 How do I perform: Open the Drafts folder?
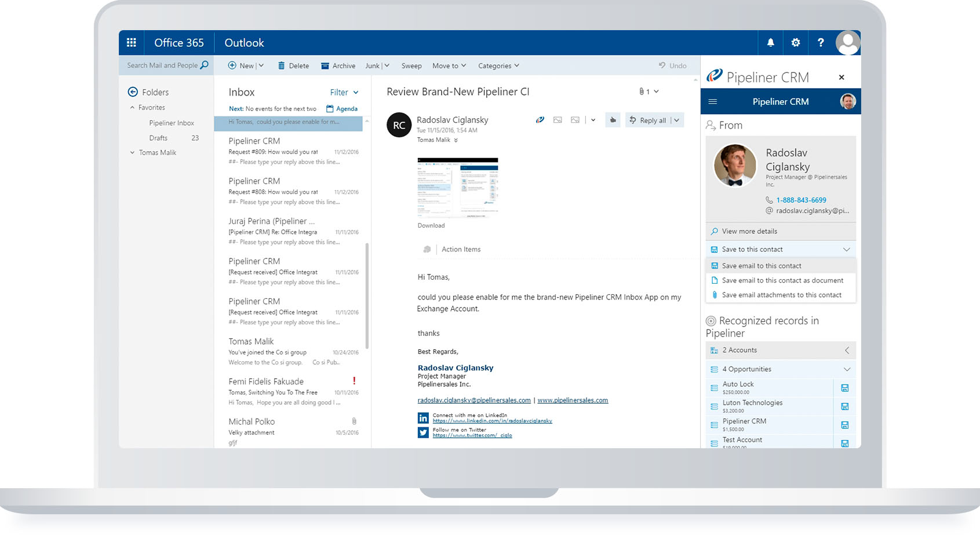(158, 138)
